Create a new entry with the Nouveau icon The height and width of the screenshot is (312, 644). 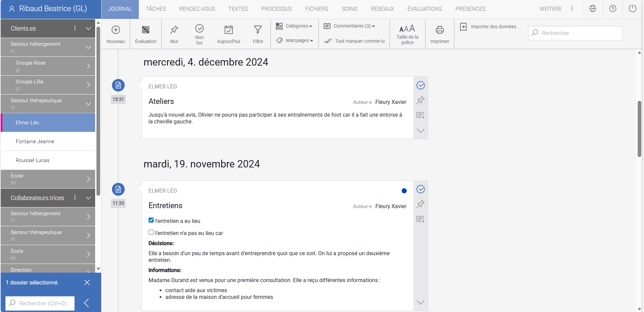point(116,33)
